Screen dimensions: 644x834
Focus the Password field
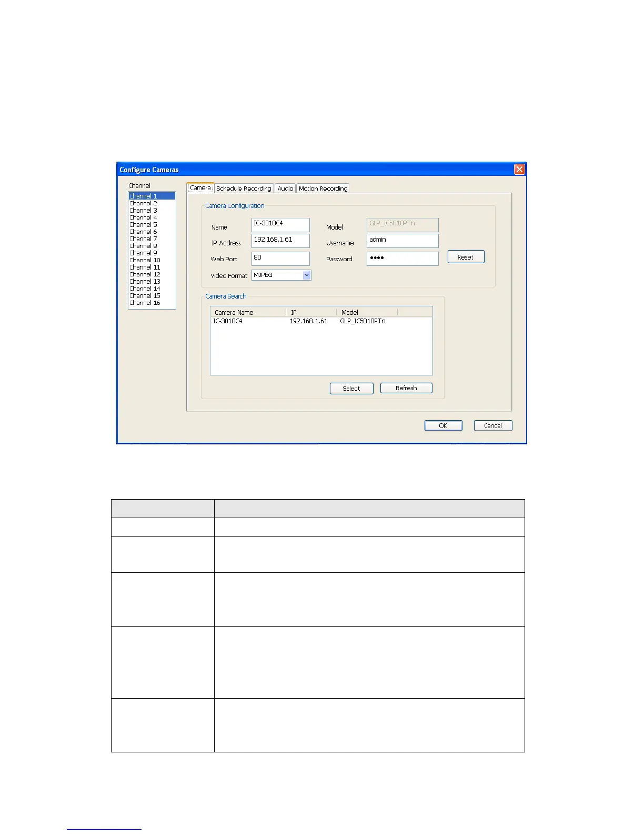click(402, 259)
